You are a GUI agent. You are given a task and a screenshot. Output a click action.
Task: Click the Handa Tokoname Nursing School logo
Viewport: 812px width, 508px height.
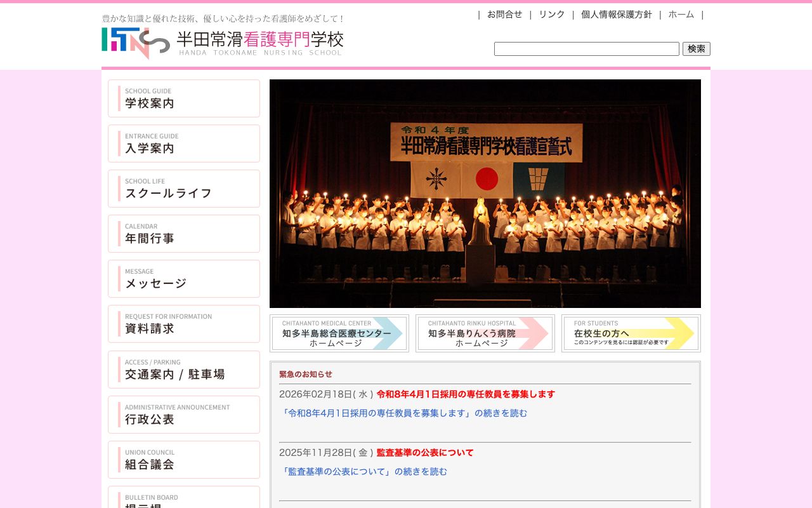click(x=222, y=42)
